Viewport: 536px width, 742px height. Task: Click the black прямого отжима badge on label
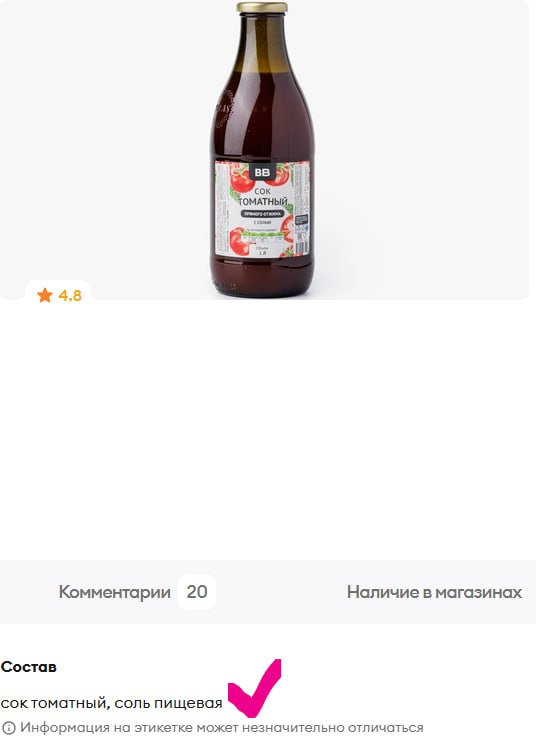(262, 214)
